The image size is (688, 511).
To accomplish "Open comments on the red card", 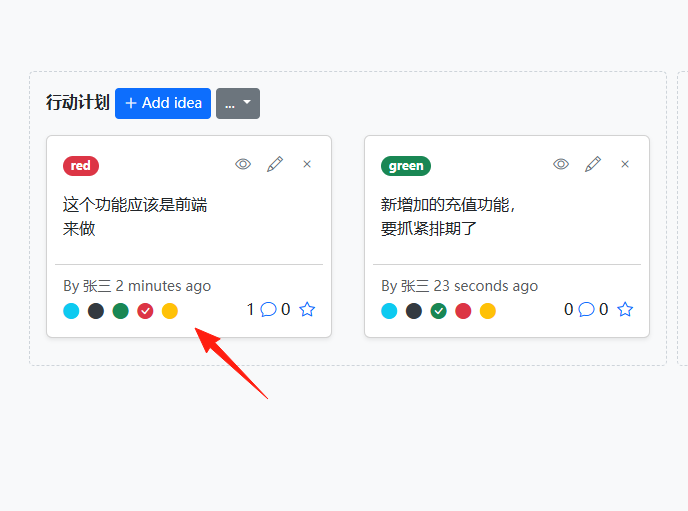I will [268, 309].
